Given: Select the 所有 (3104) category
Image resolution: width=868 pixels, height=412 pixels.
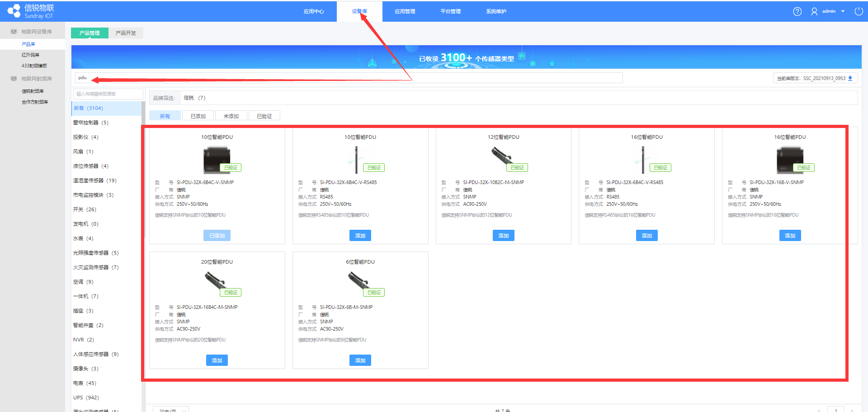Looking at the screenshot, I should pos(106,109).
